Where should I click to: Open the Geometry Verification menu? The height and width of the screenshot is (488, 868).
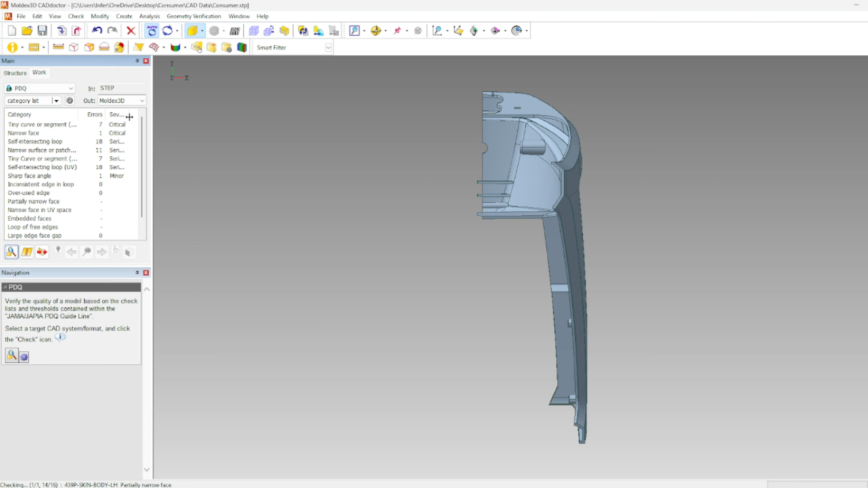(x=194, y=16)
